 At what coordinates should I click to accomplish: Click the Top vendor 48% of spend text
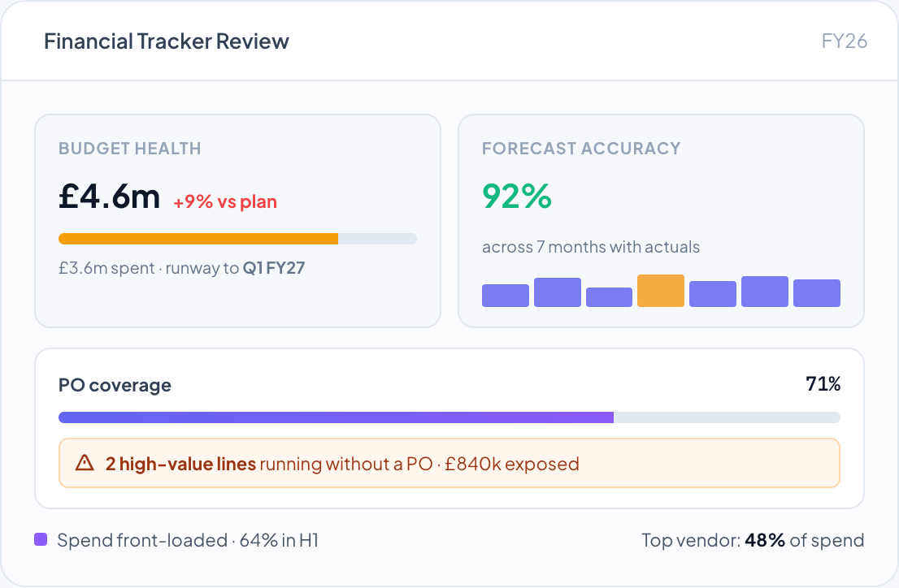(753, 540)
